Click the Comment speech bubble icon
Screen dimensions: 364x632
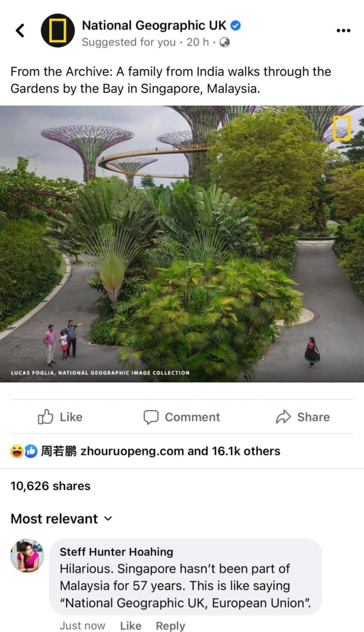151,417
